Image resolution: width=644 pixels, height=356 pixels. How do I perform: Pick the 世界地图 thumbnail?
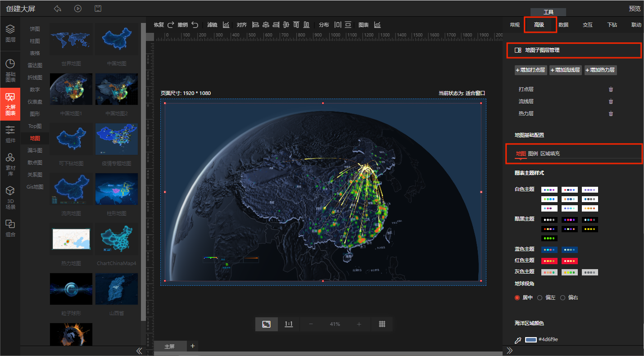coord(71,40)
